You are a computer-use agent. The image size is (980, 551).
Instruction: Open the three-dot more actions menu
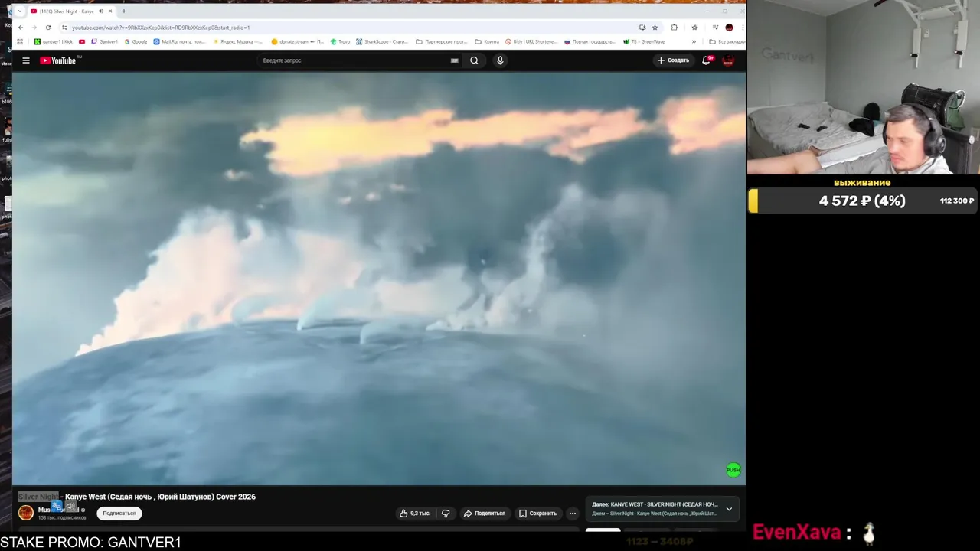[x=572, y=513]
